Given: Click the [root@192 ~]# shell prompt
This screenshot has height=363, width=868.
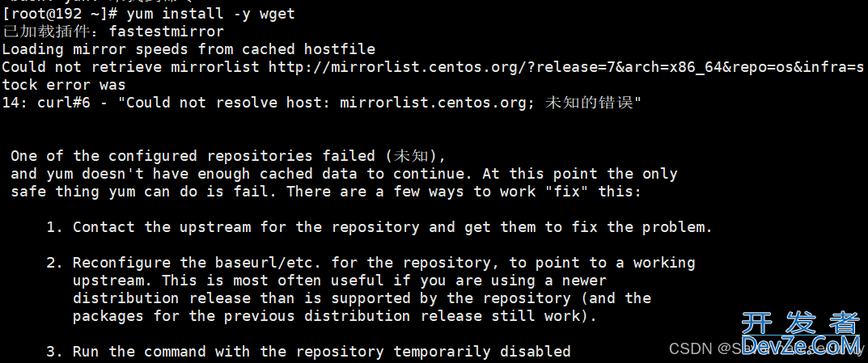Looking at the screenshot, I should 60,13.
